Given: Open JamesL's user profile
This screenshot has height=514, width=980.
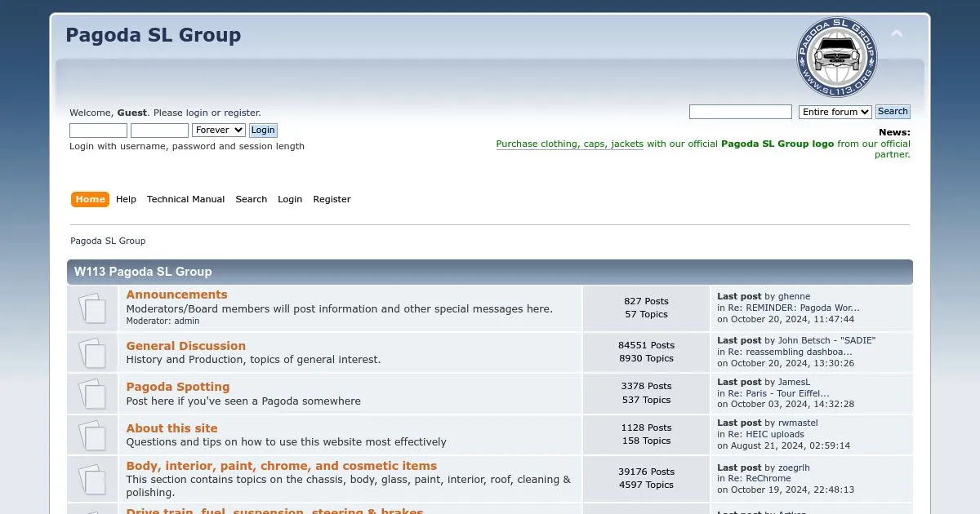Looking at the screenshot, I should click(x=794, y=382).
